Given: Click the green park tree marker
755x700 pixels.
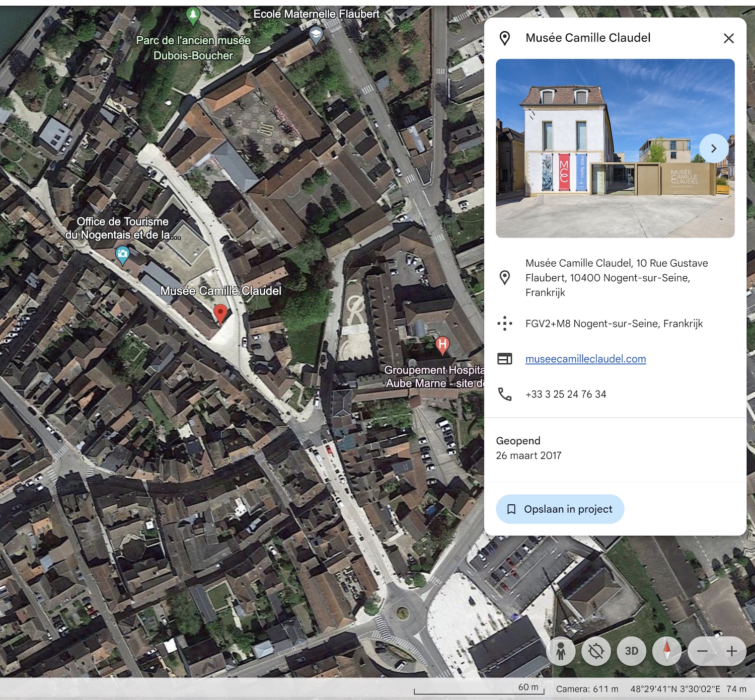Looking at the screenshot, I should click(x=193, y=16).
